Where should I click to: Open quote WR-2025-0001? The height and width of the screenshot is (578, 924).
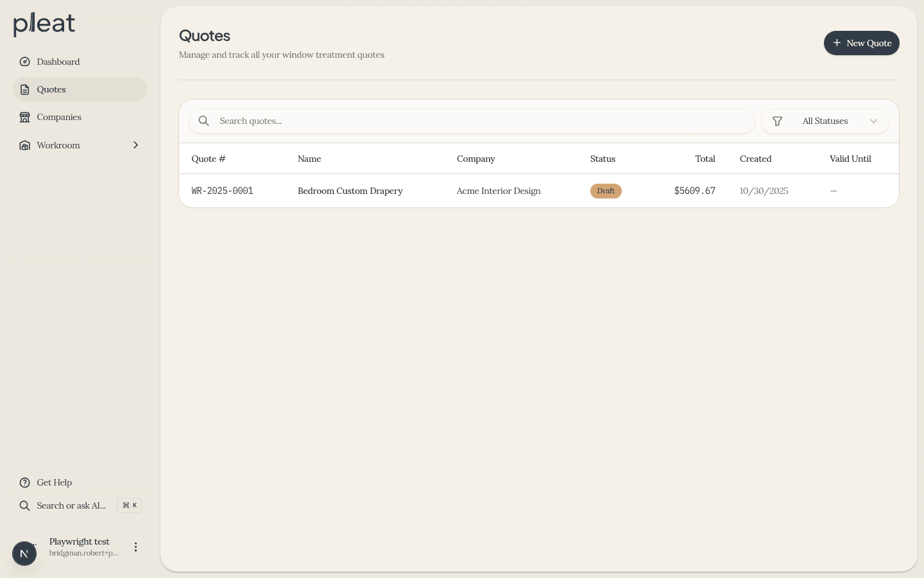tap(222, 191)
